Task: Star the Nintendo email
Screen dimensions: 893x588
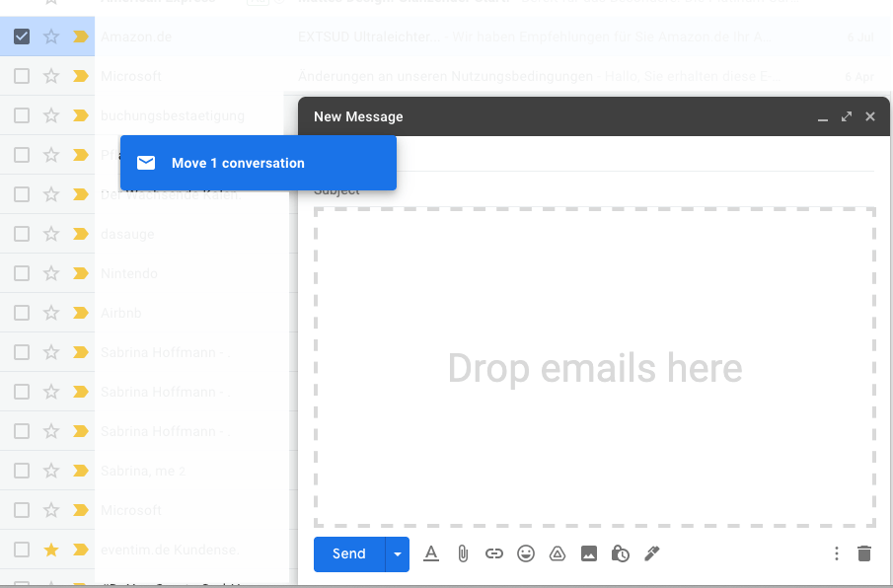Action: pos(53,273)
